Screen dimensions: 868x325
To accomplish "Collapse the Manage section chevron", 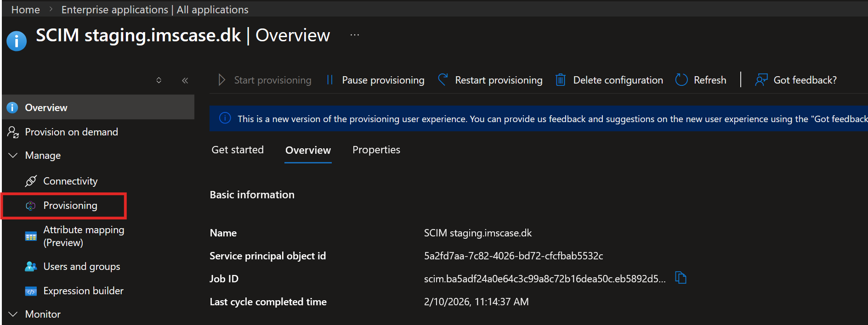I will [13, 155].
